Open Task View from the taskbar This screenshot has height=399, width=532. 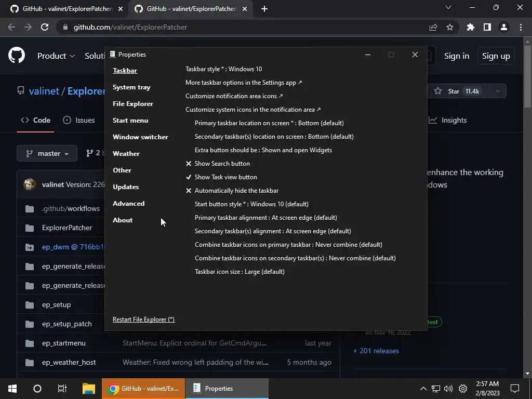pyautogui.click(x=62, y=389)
